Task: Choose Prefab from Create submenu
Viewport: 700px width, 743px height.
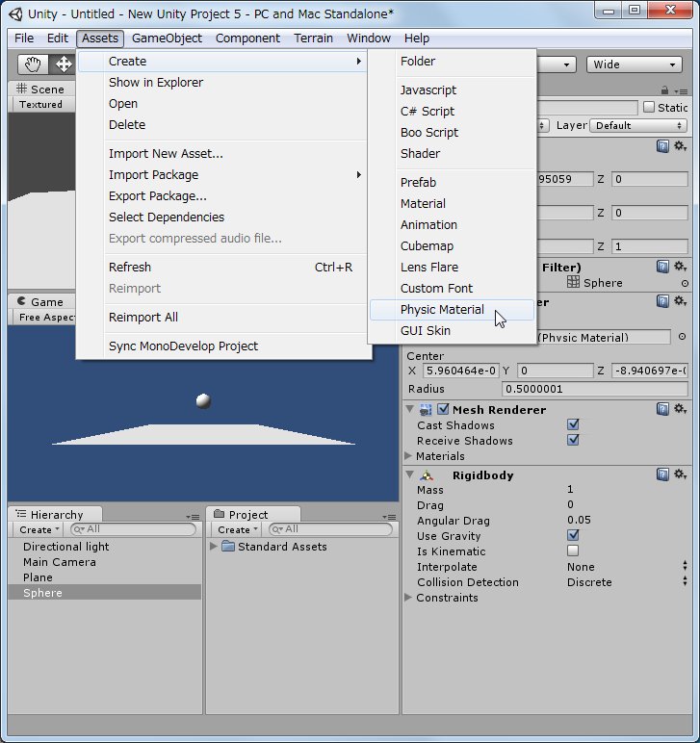Action: tap(452, 183)
